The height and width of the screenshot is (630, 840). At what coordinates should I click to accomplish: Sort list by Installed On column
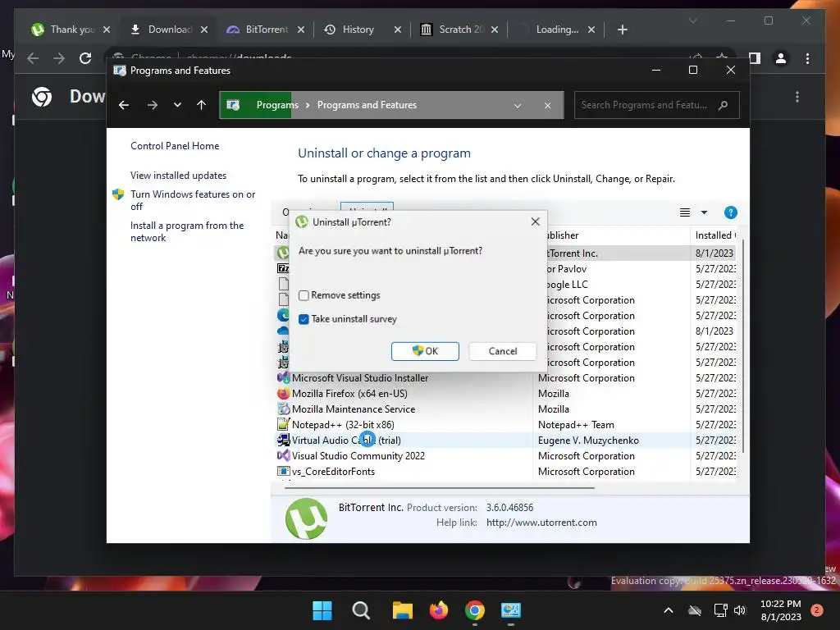(715, 235)
